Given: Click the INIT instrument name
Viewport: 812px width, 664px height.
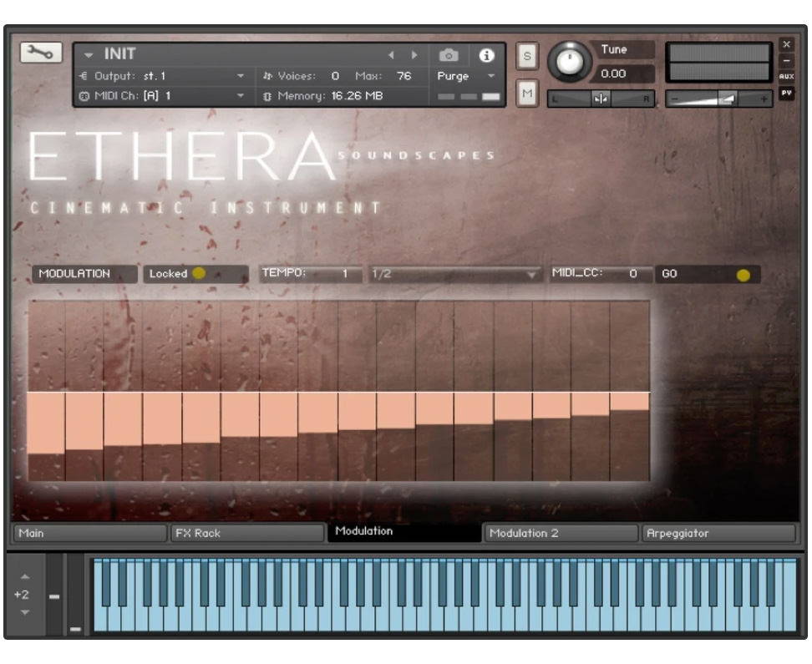Looking at the screenshot, I should pyautogui.click(x=119, y=53).
